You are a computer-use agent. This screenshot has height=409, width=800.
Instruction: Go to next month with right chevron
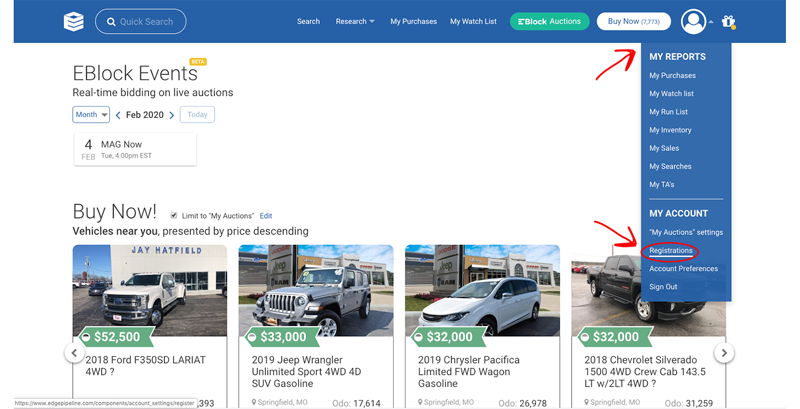tap(172, 115)
